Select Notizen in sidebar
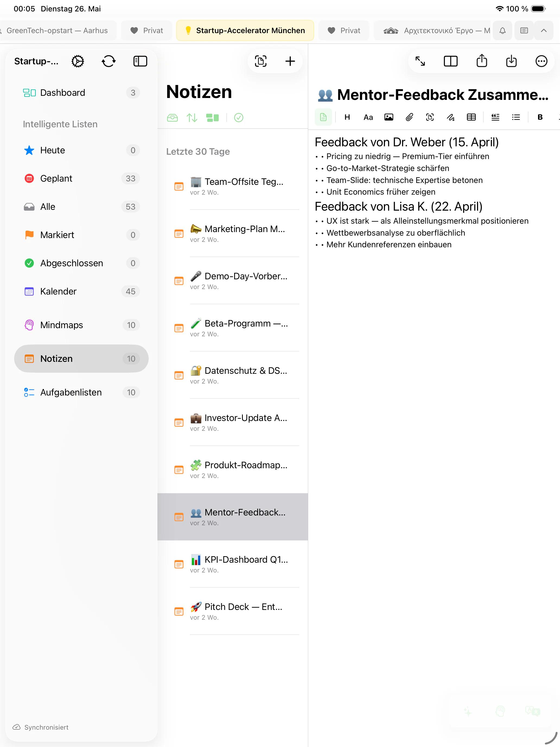Viewport: 560px width, 747px height. click(81, 359)
